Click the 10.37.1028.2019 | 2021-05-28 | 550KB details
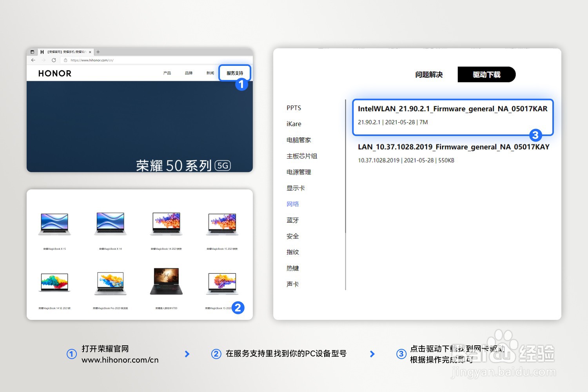The height and width of the screenshot is (392, 588). click(x=406, y=160)
